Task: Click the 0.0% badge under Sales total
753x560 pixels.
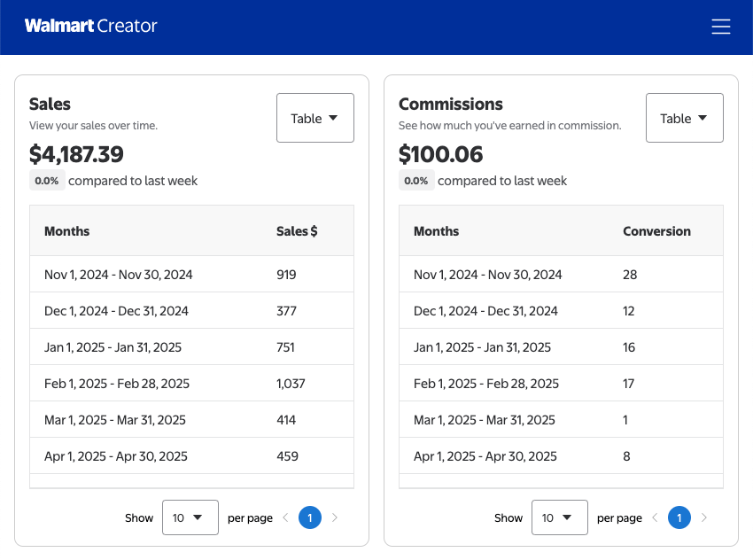Action: pyautogui.click(x=47, y=180)
